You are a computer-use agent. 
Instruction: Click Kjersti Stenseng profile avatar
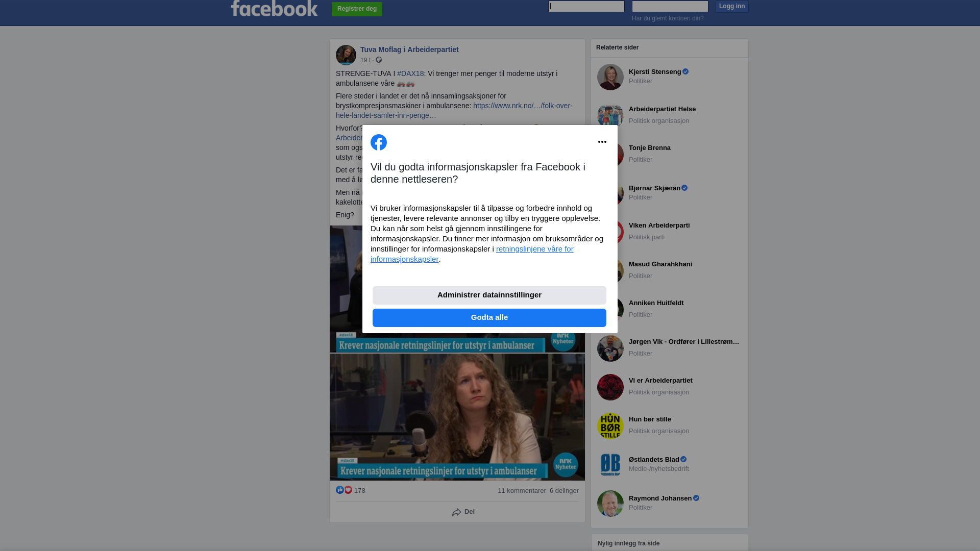point(610,77)
